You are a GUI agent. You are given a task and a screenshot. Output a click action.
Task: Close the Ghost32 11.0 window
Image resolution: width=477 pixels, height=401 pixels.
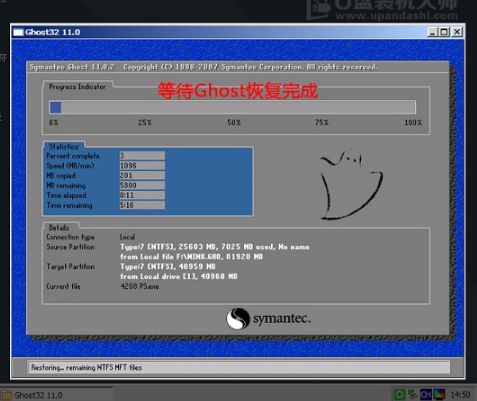457,32
